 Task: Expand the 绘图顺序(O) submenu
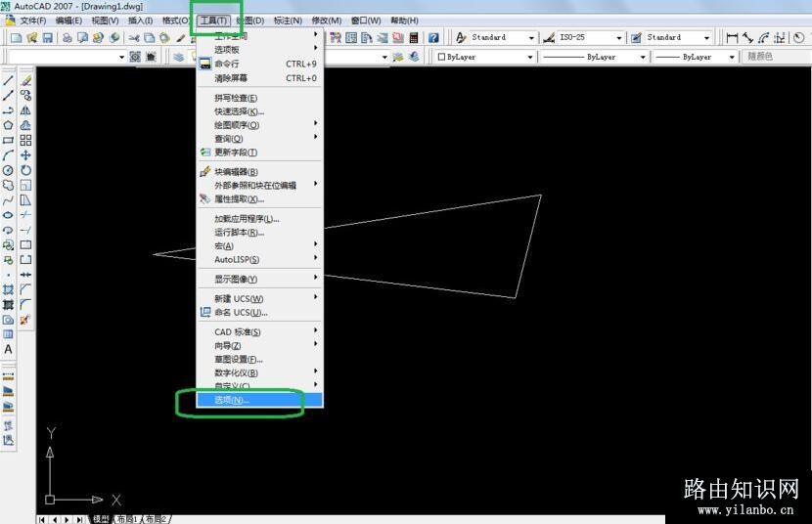260,125
